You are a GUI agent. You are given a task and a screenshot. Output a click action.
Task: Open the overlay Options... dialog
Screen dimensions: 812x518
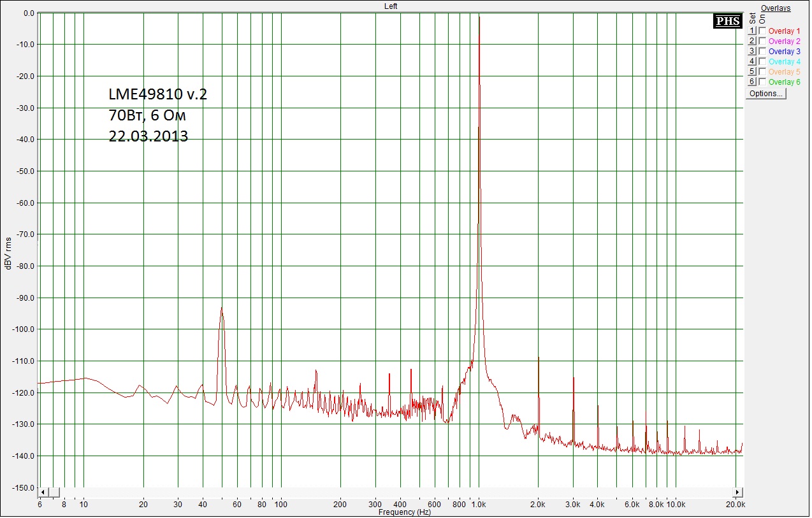click(x=766, y=94)
